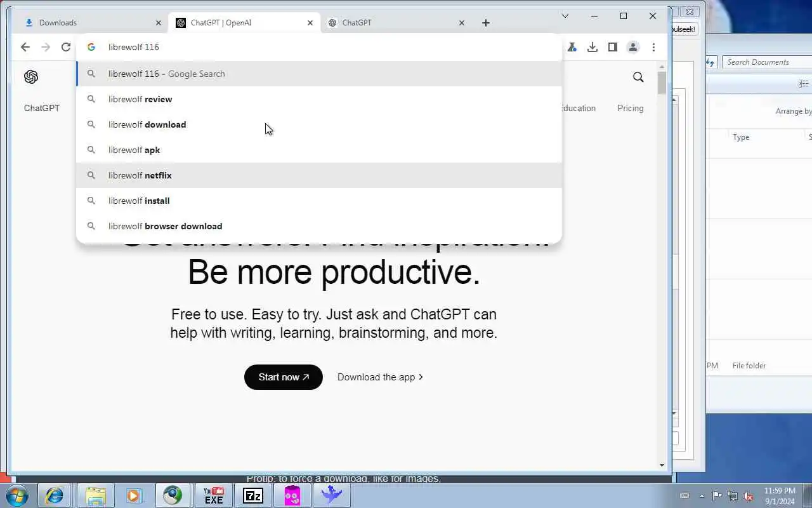The height and width of the screenshot is (508, 812).
Task: Click the on-screen keyboard tray icon
Action: (x=684, y=496)
